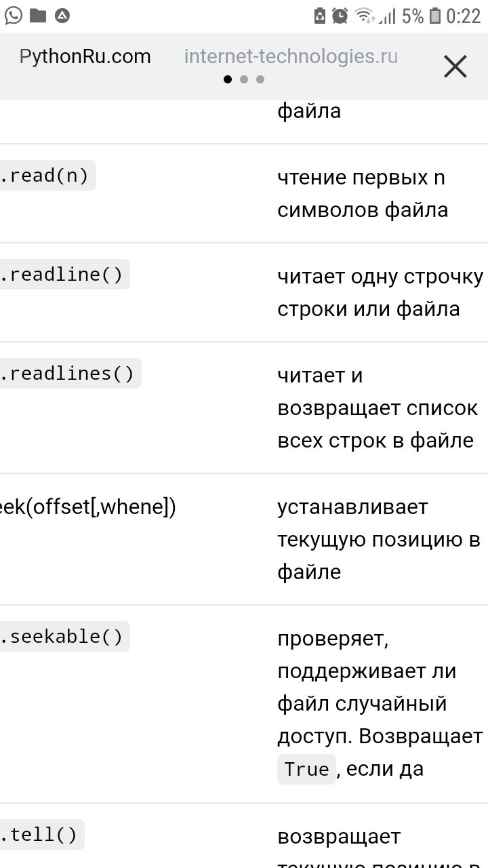Viewport: 488px width, 868px height.
Task: Tap the .read(n) code snippet
Action: [45, 176]
